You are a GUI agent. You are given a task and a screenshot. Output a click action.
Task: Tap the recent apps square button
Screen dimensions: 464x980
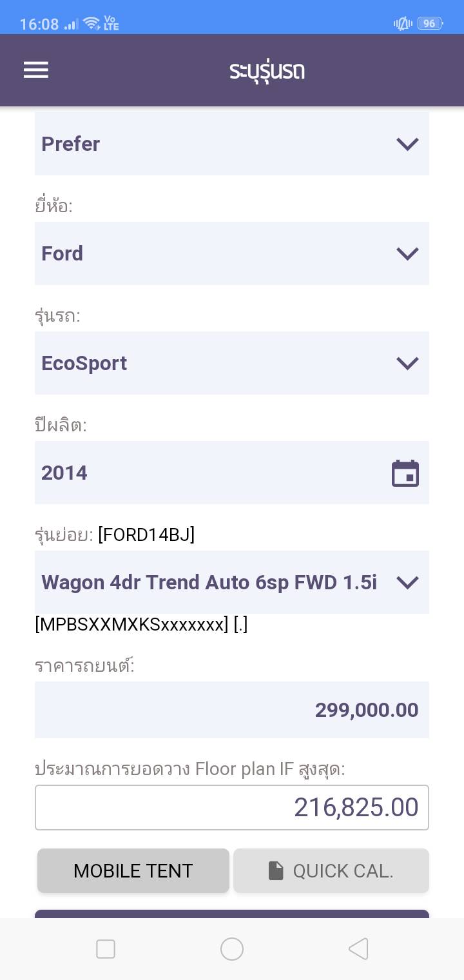click(106, 949)
